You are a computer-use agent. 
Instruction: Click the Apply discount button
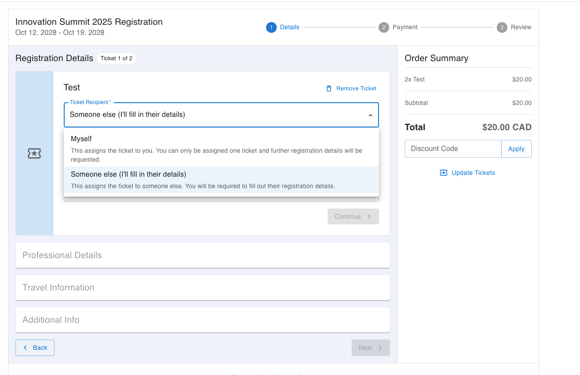[x=516, y=149]
